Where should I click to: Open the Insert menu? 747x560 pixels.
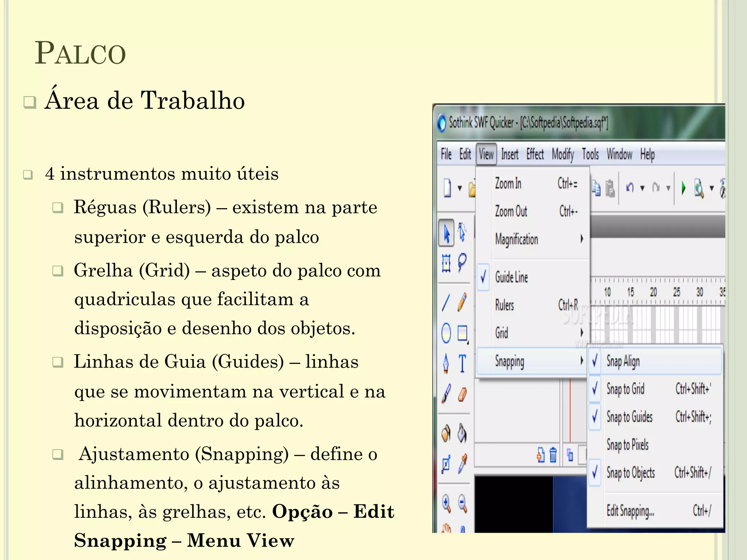click(510, 154)
